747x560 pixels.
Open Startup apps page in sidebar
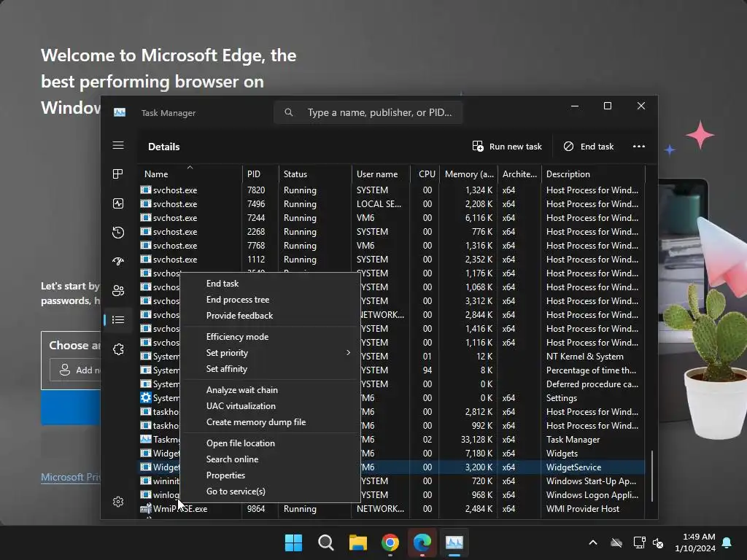click(118, 261)
